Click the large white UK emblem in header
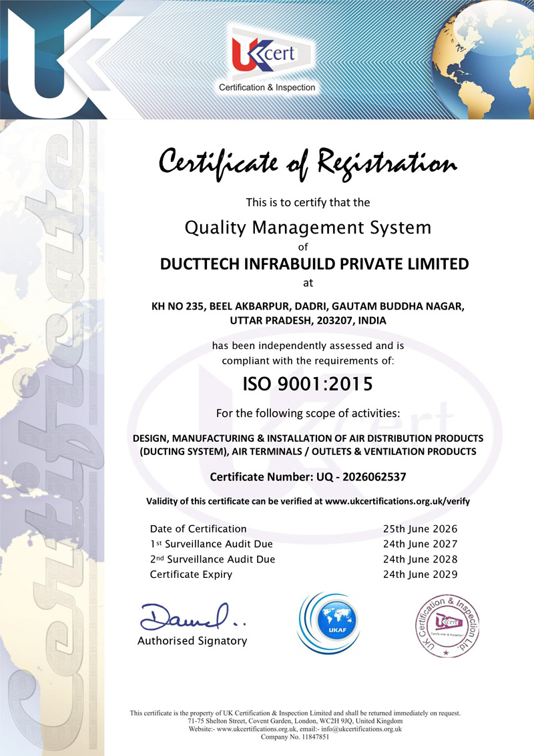Viewport: 534px width, 756px height. coord(63,60)
